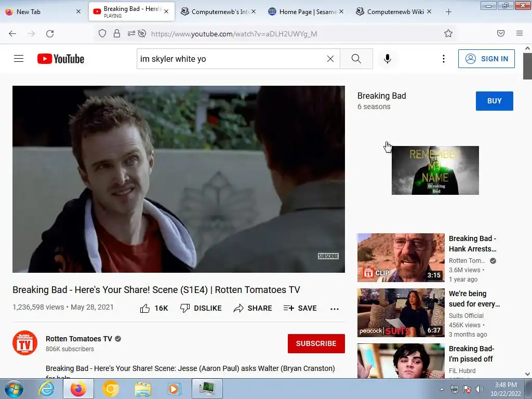Click scrollbar up arrow
Image resolution: width=532 pixels, height=399 pixels.
(527, 48)
